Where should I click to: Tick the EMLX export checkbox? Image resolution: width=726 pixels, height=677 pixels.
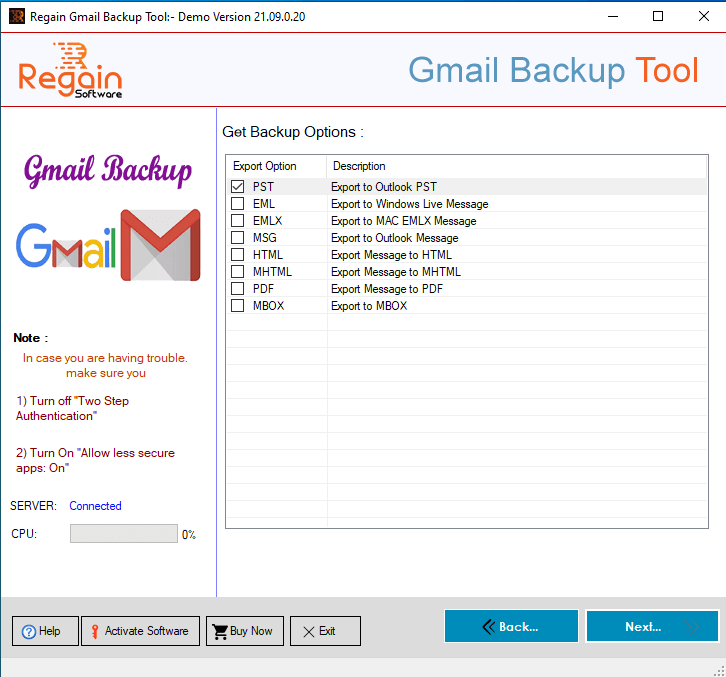[238, 221]
